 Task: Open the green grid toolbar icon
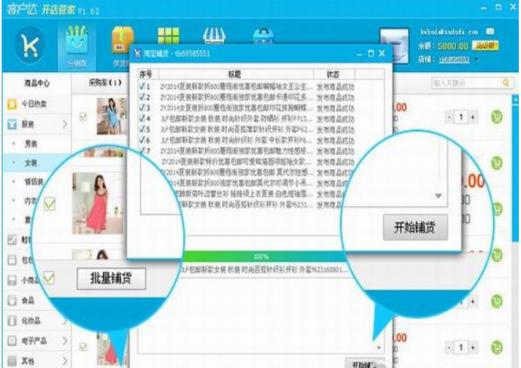point(168,37)
